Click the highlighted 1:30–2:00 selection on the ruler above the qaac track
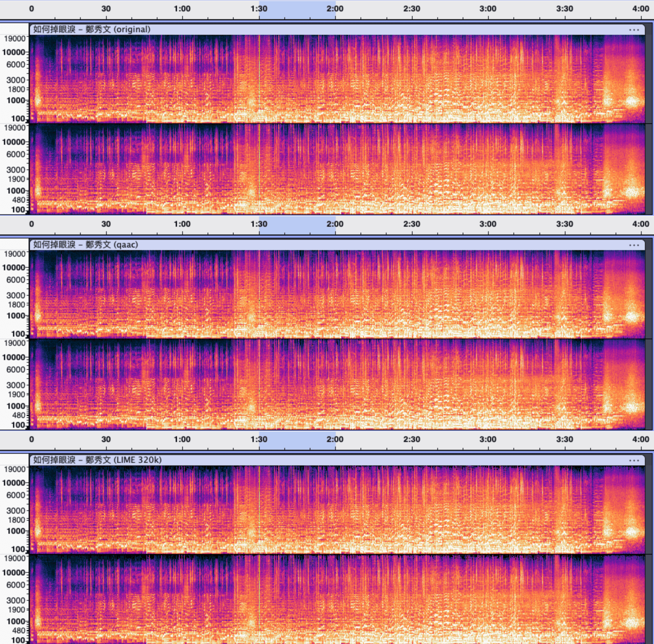Viewport: 654px width, 644px height. 297,225
